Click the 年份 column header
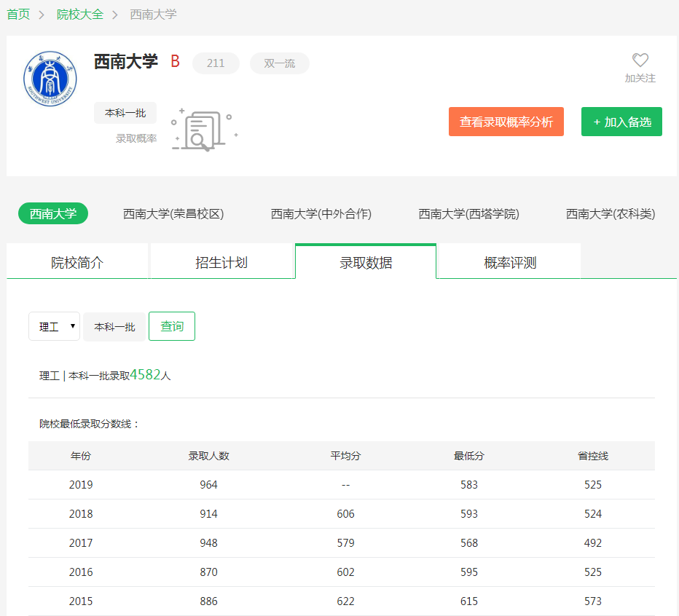Screen dimensions: 679x616 (81, 456)
